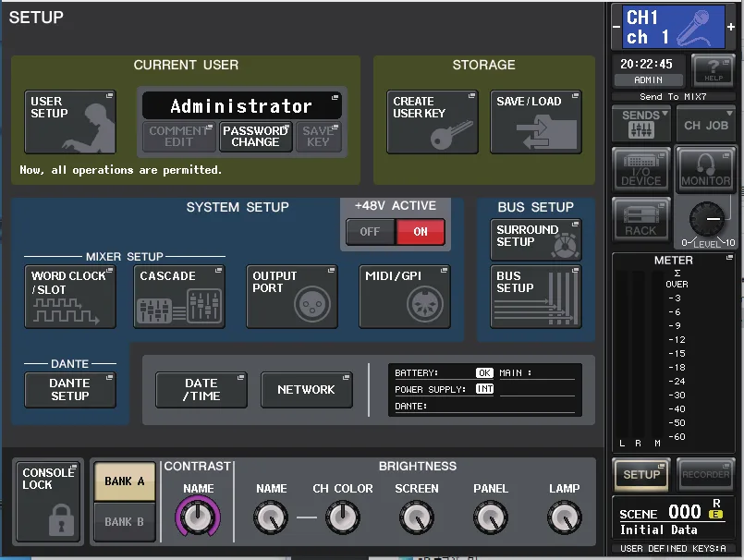This screenshot has width=744, height=560.
Task: Select Bank A for brightness settings
Action: point(125,481)
